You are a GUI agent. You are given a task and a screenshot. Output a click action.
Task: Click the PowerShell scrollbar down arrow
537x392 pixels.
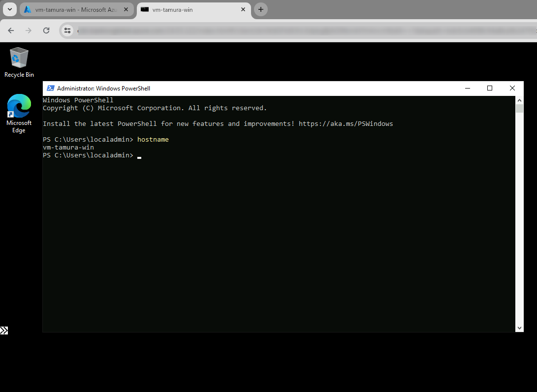coord(519,328)
